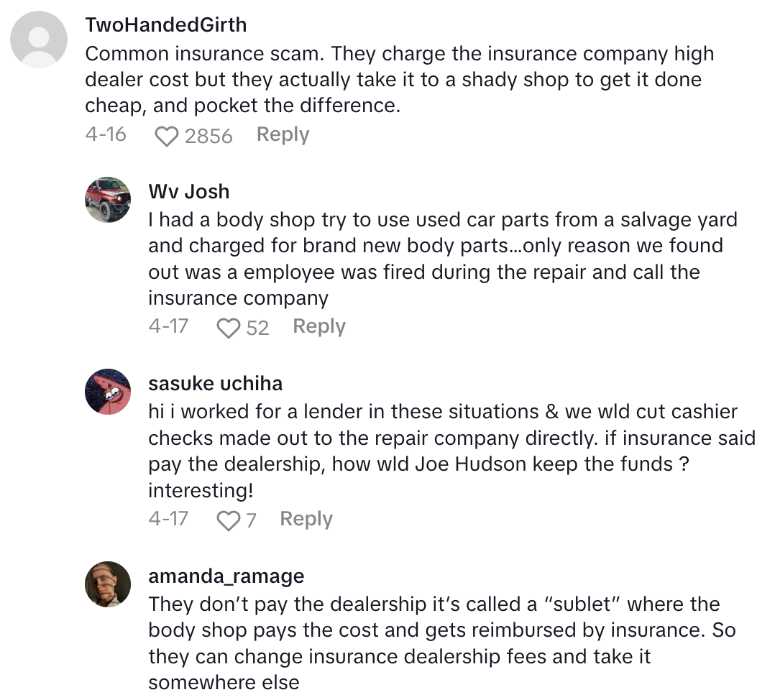Like sasuke uchiha's comment
Viewport: 775px width, 700px height.
(228, 520)
